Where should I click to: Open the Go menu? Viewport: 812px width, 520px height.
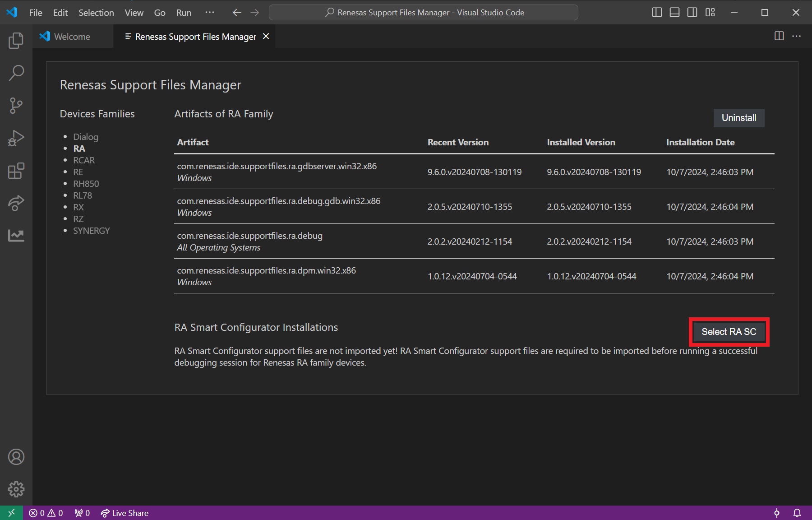click(160, 13)
